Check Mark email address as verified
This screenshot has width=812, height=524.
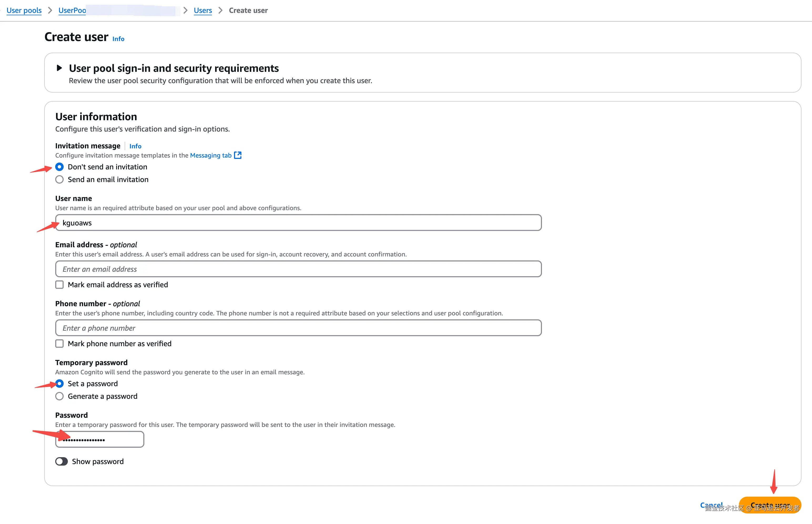coord(59,284)
